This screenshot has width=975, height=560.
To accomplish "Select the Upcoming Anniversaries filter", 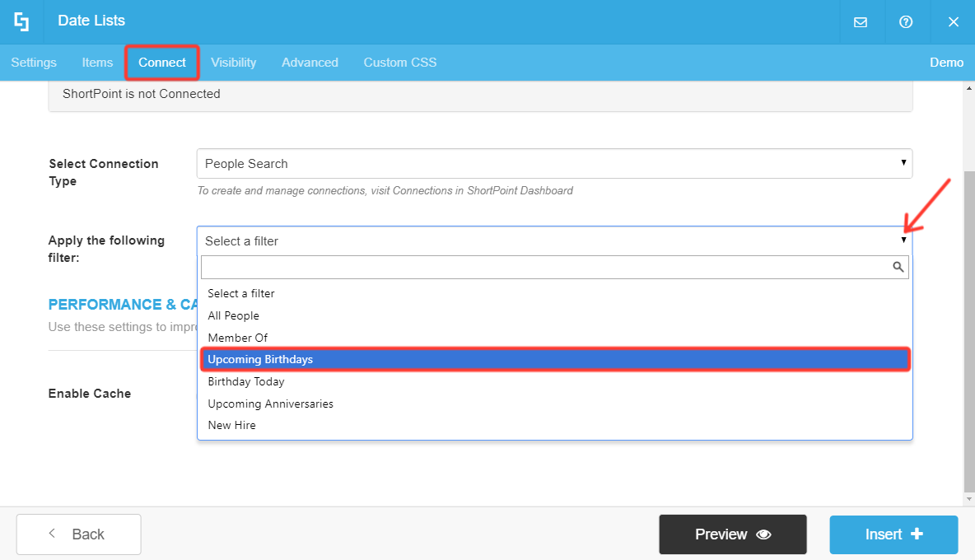I will tap(555, 404).
